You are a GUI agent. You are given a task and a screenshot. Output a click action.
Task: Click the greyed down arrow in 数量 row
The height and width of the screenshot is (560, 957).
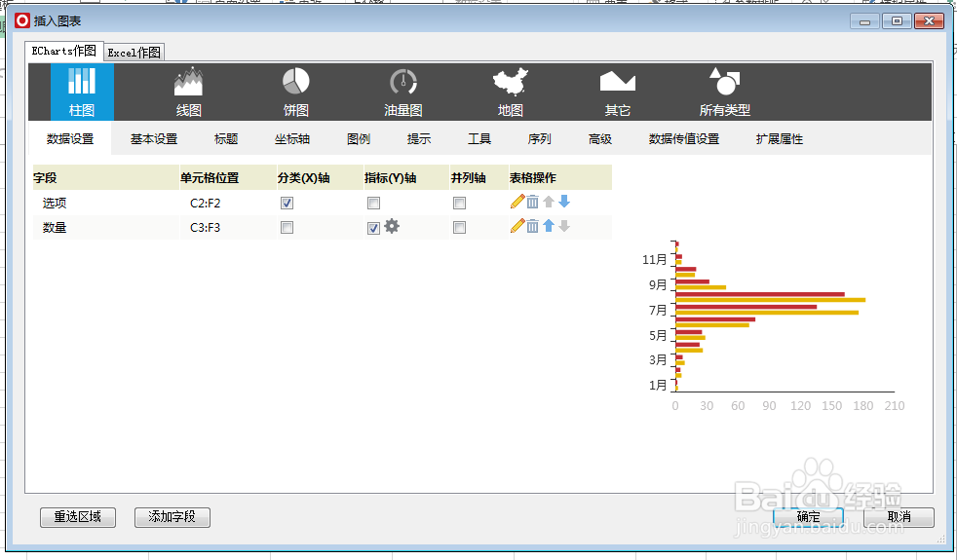pyautogui.click(x=564, y=226)
